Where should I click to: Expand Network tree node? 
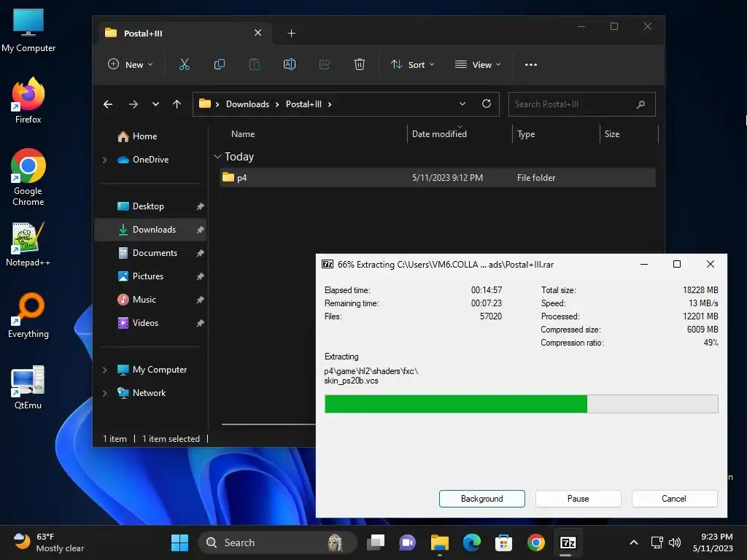click(x=105, y=393)
